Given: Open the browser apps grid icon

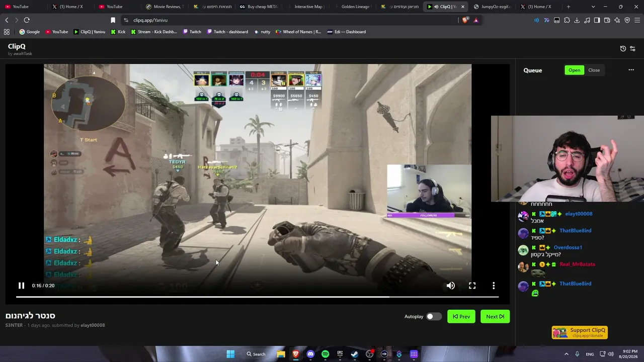Looking at the screenshot, I should point(7,32).
